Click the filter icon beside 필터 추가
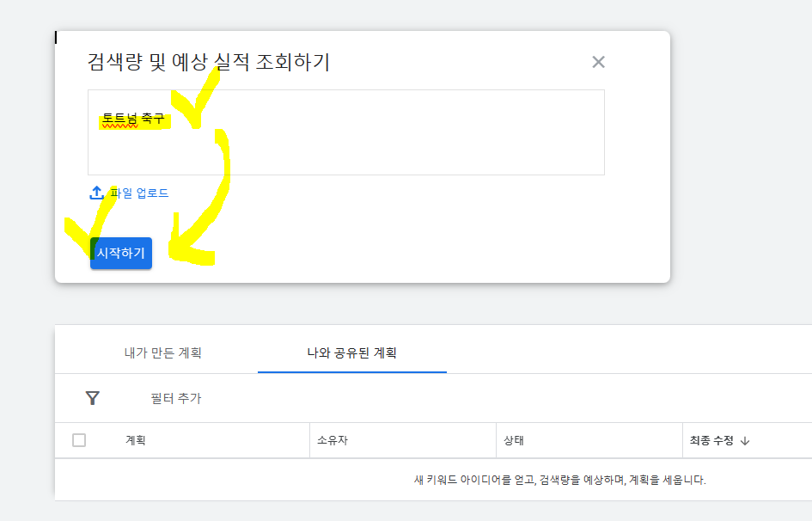Viewport: 812px width, 521px height. click(x=92, y=397)
